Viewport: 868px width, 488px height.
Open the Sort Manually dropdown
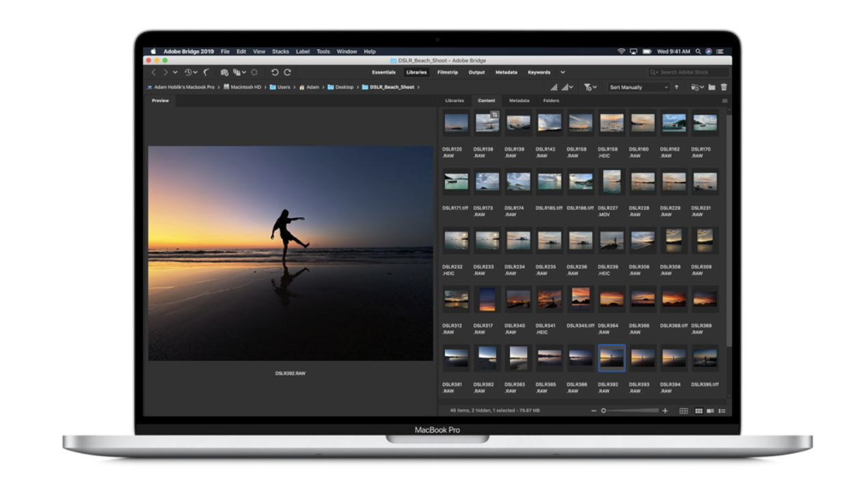click(639, 87)
